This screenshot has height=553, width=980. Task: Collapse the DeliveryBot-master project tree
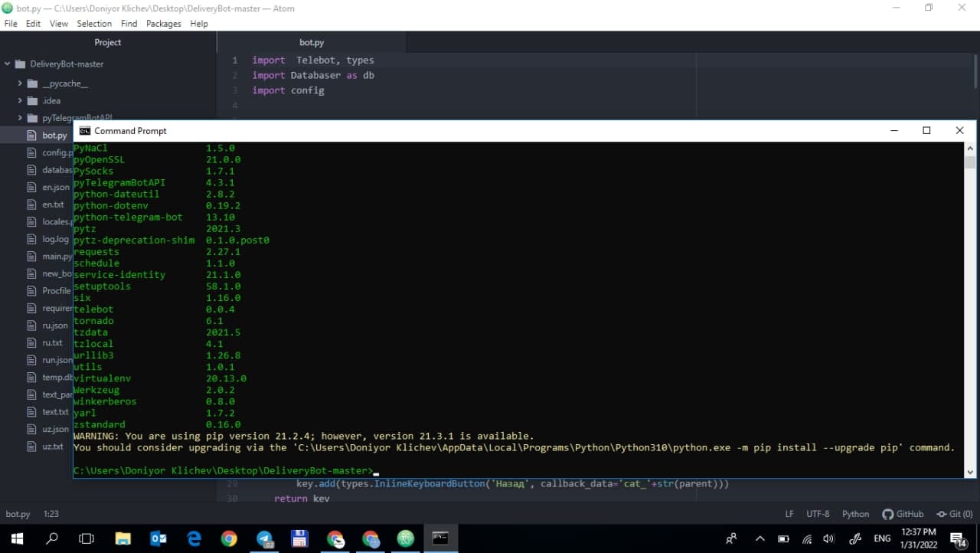[x=6, y=64]
